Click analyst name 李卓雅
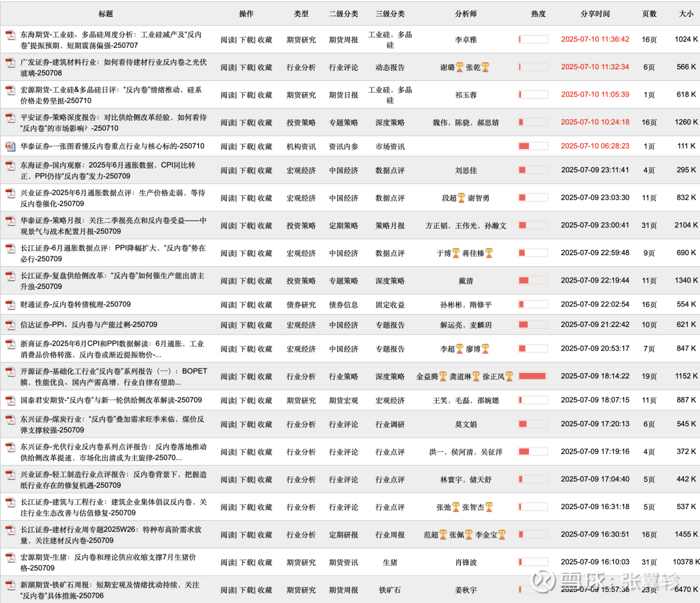Image resolution: width=700 pixels, height=603 pixels. (465, 40)
